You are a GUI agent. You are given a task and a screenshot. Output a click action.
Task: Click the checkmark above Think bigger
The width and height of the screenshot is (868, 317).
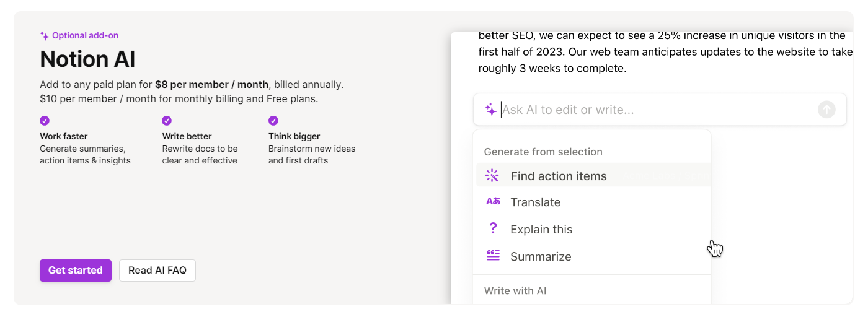click(x=273, y=121)
